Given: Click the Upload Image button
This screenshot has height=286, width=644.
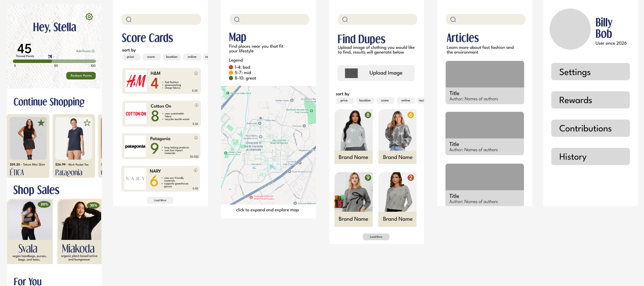Looking at the screenshot, I should tap(376, 73).
